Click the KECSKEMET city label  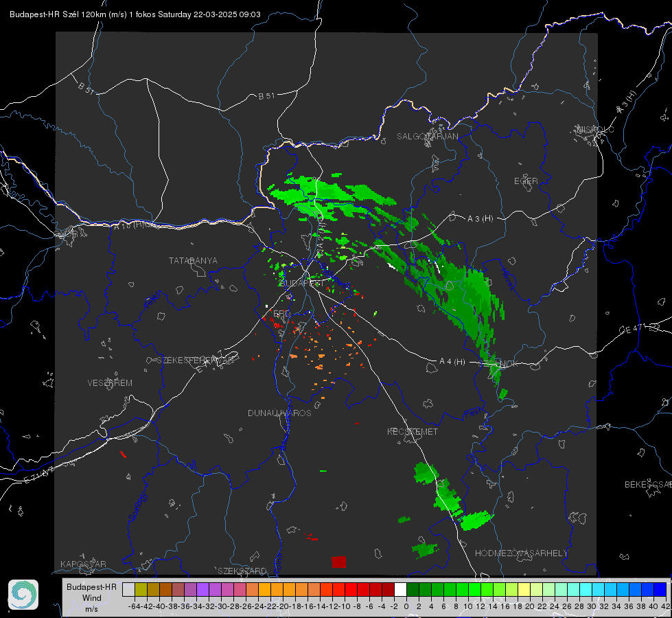tap(413, 431)
